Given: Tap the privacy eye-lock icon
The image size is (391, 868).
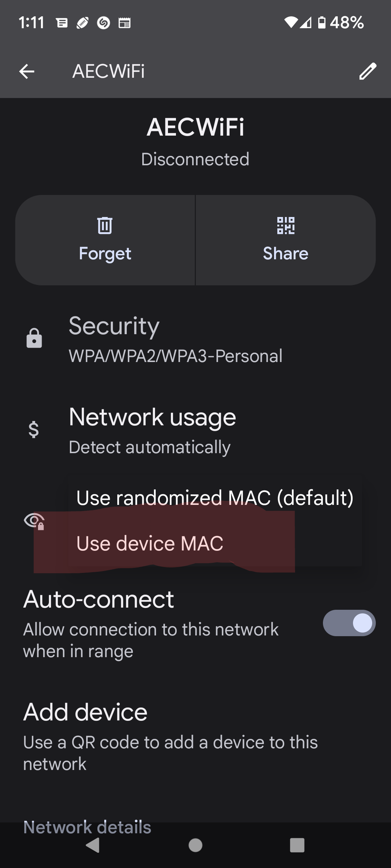Looking at the screenshot, I should [x=34, y=521].
